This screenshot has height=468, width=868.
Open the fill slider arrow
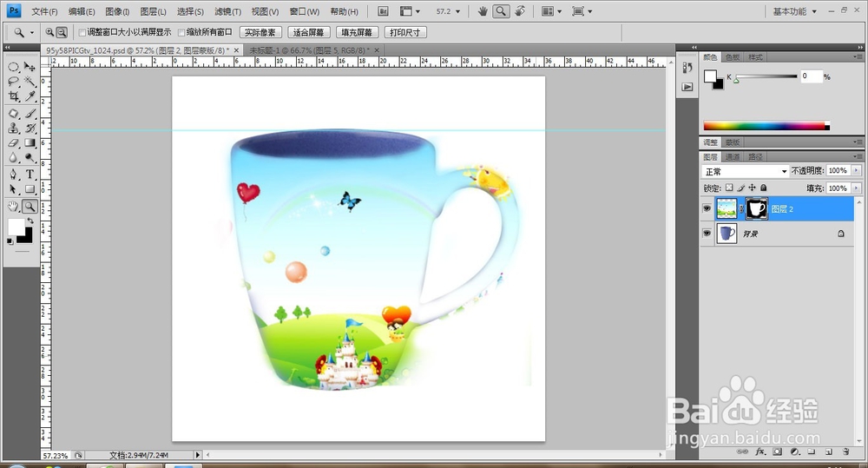(x=856, y=188)
